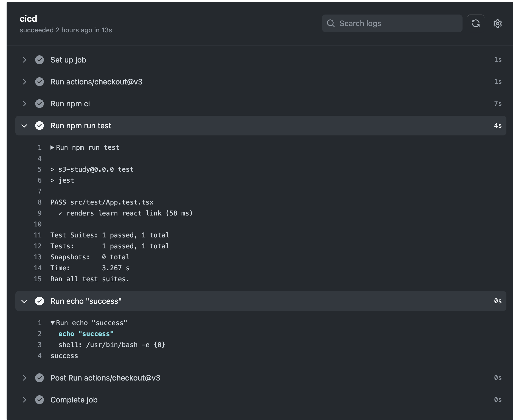Click the 7s duration of Run npm ci

[x=498, y=104]
